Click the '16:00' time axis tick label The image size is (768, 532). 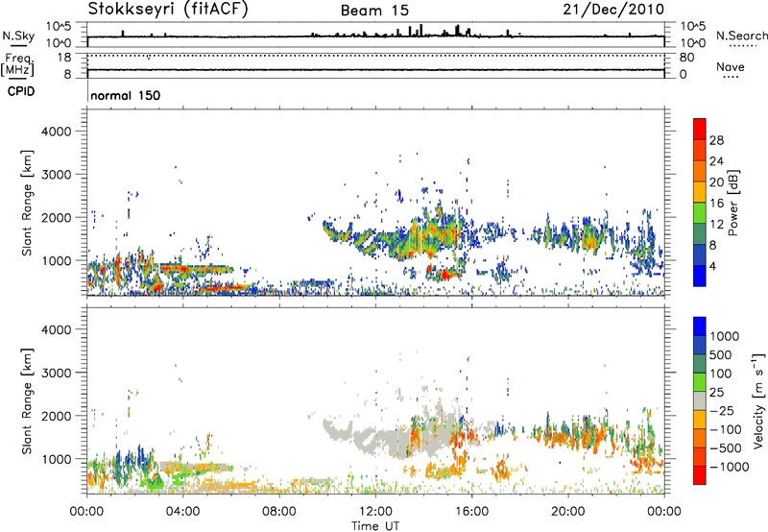click(x=471, y=512)
